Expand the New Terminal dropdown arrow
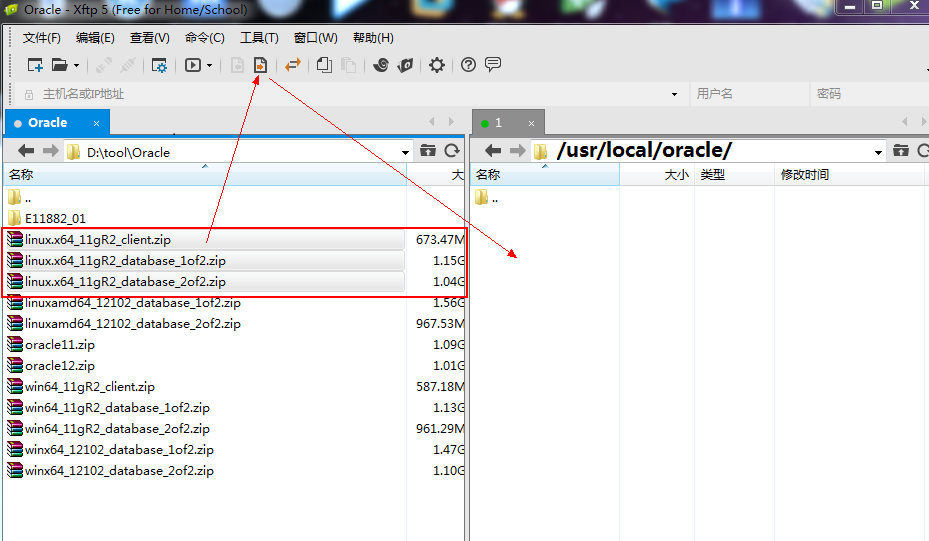The image size is (929, 541). tap(209, 66)
